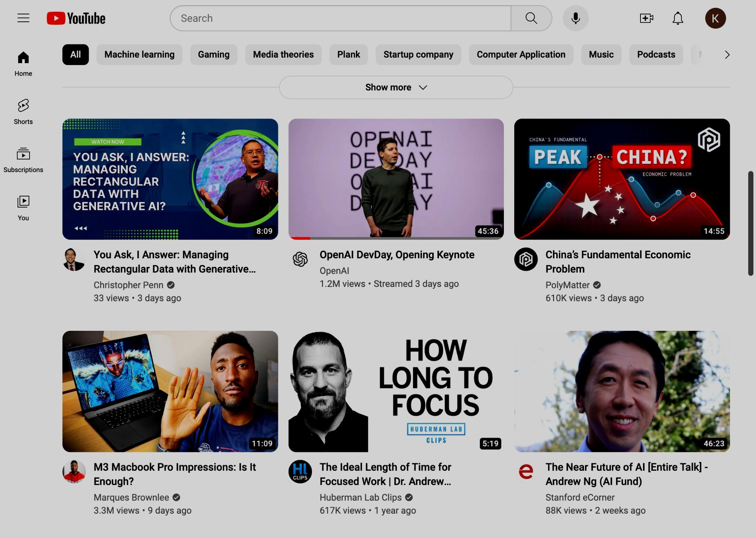Open the M3 Macbook Pro thumbnail

point(170,391)
